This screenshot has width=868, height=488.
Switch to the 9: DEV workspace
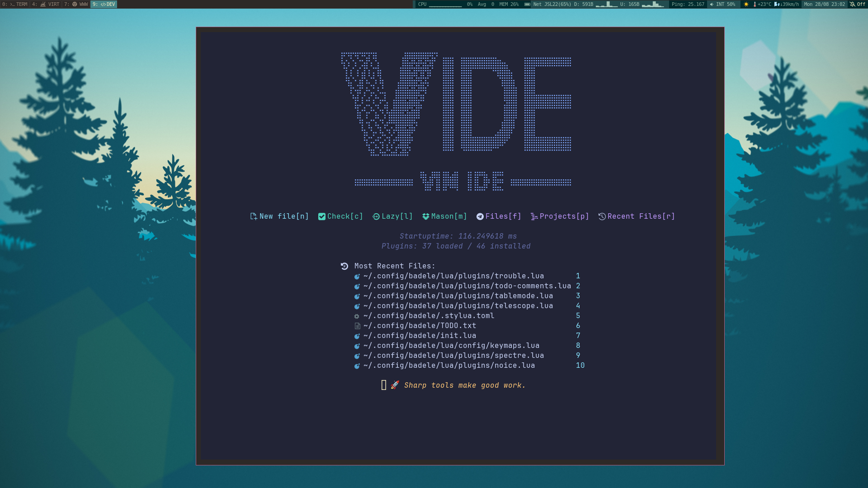pyautogui.click(x=104, y=4)
